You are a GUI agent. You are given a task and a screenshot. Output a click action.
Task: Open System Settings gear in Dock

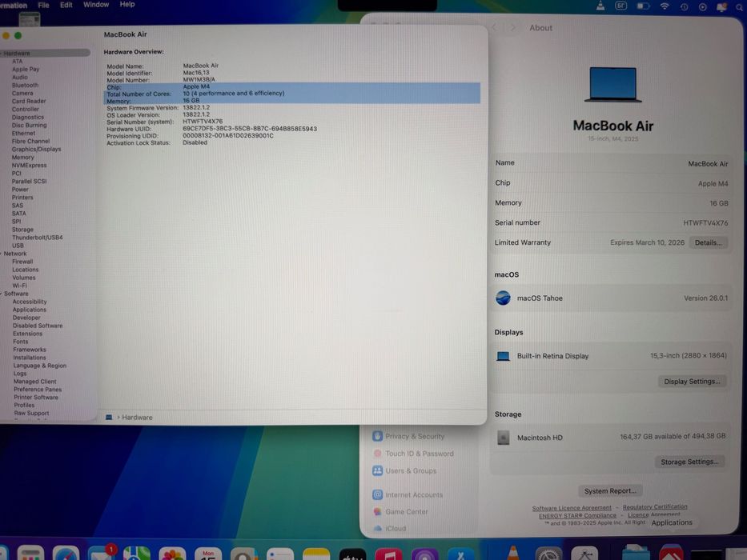548,554
